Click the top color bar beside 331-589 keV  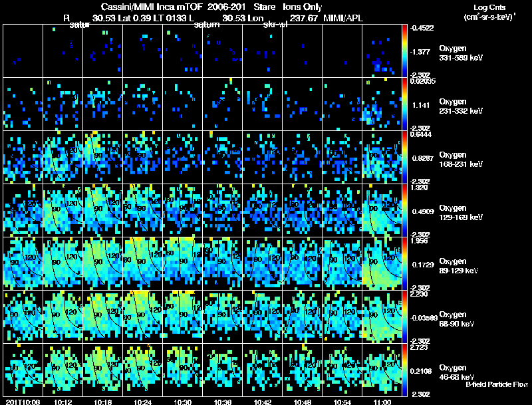coord(404,51)
